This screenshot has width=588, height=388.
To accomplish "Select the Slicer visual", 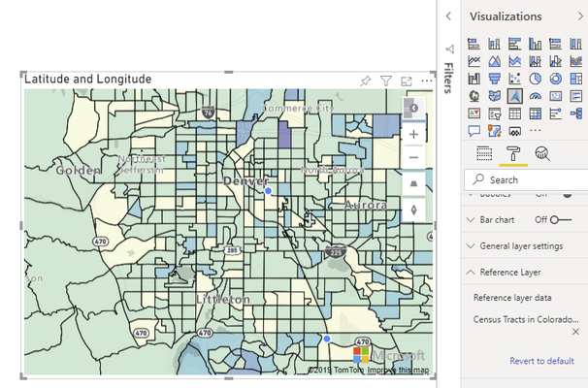I will (x=494, y=113).
